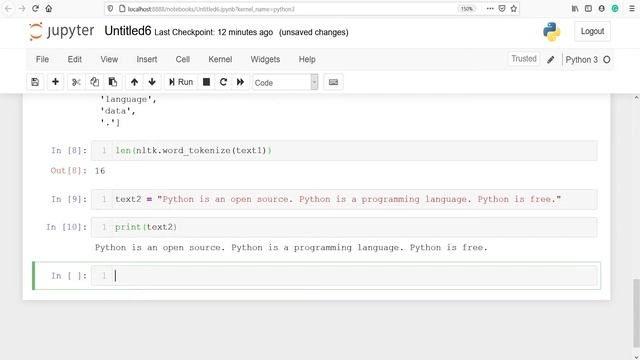640x360 pixels.
Task: Rename the notebook title Untitled6
Action: (x=128, y=31)
